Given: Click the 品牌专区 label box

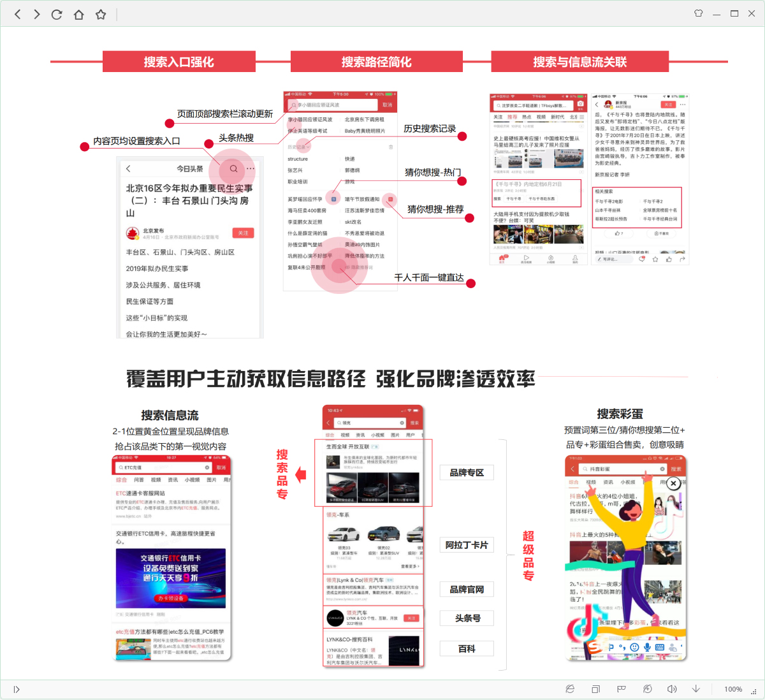Looking at the screenshot, I should (467, 472).
